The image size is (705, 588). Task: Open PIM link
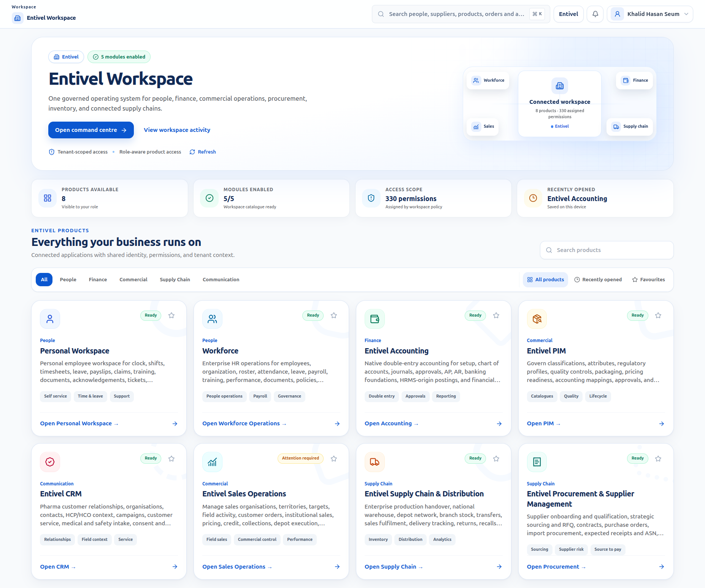543,423
